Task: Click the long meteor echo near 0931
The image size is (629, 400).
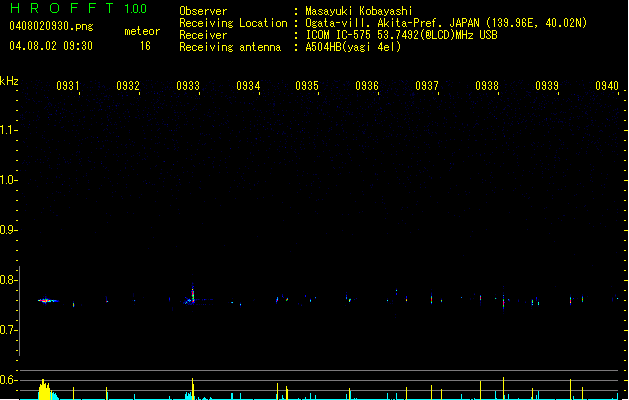Action: (x=48, y=301)
